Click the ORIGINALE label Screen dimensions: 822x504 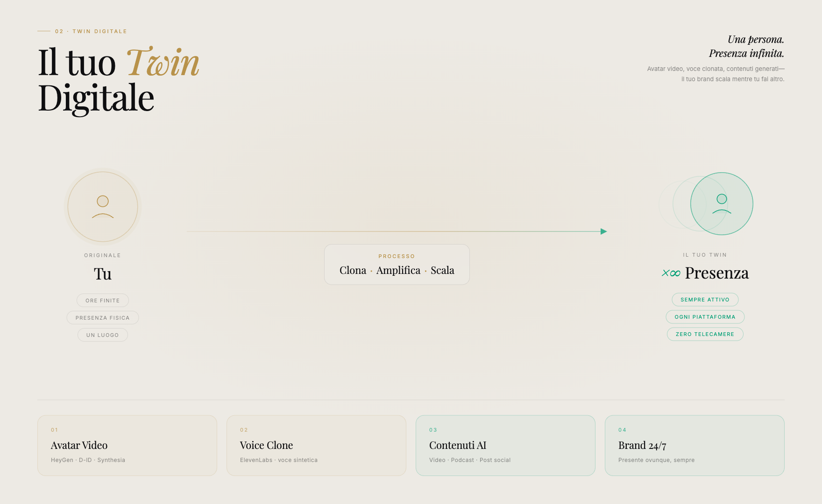tap(103, 255)
